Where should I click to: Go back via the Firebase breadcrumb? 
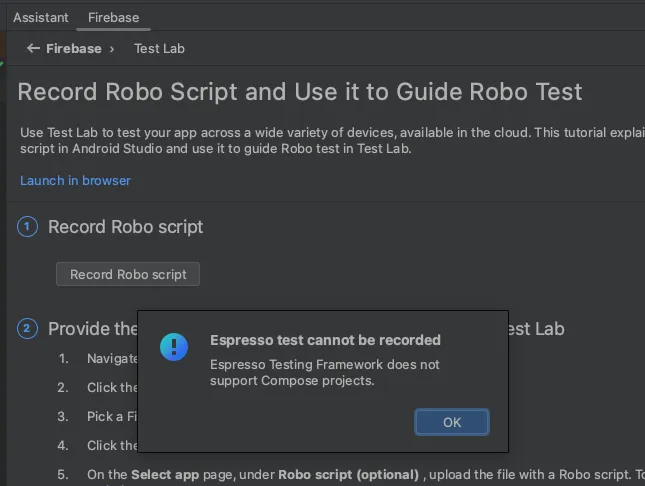pyautogui.click(x=74, y=48)
